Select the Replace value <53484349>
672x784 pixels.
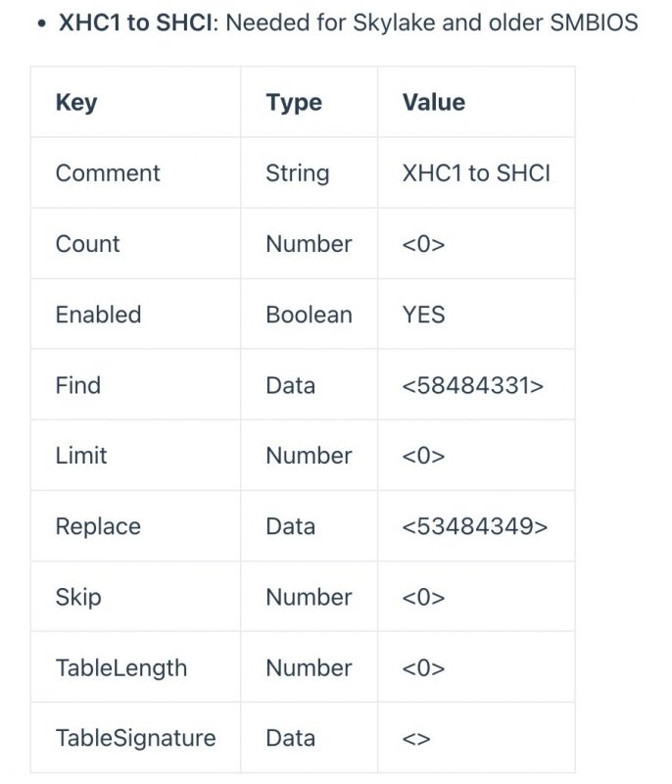point(474,526)
